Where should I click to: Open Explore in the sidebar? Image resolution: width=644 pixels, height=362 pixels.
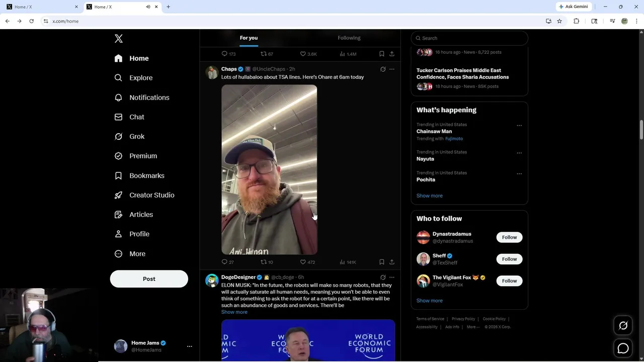click(133, 78)
